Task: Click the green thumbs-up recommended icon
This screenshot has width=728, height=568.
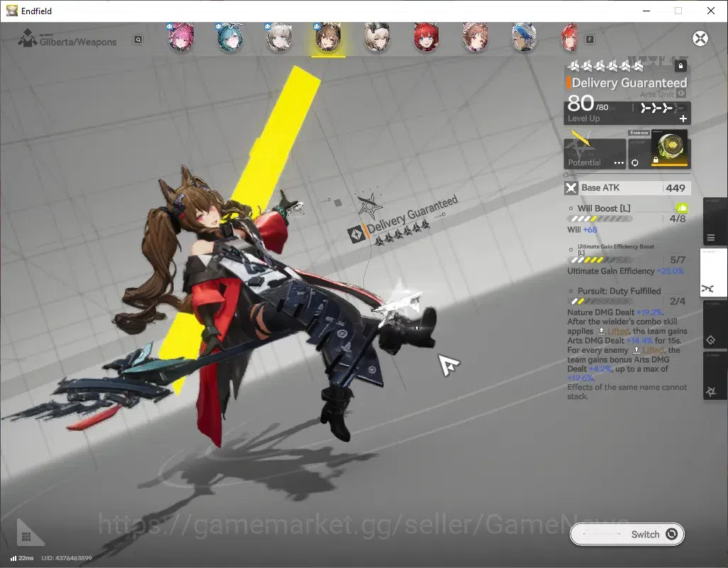Action: (x=682, y=209)
